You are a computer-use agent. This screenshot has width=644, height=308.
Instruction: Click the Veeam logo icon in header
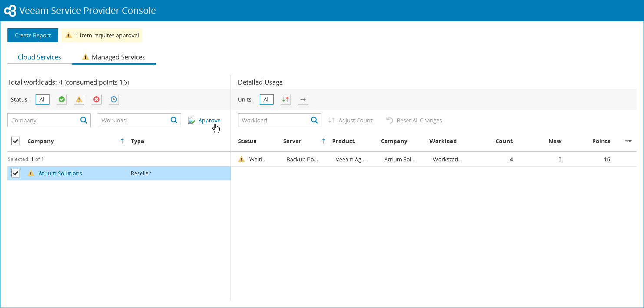[x=10, y=10]
